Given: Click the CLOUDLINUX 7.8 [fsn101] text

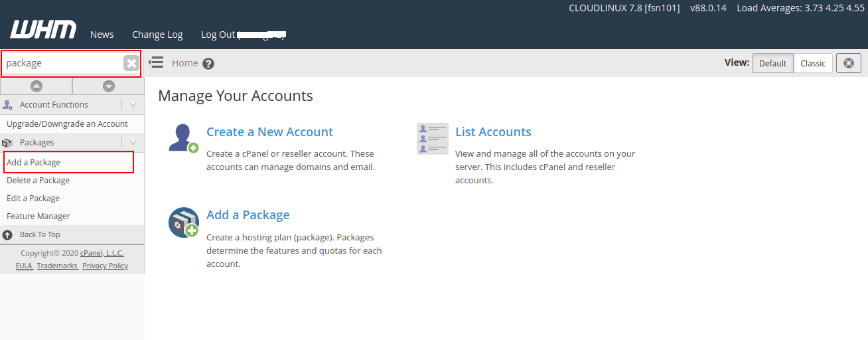Looking at the screenshot, I should [624, 8].
